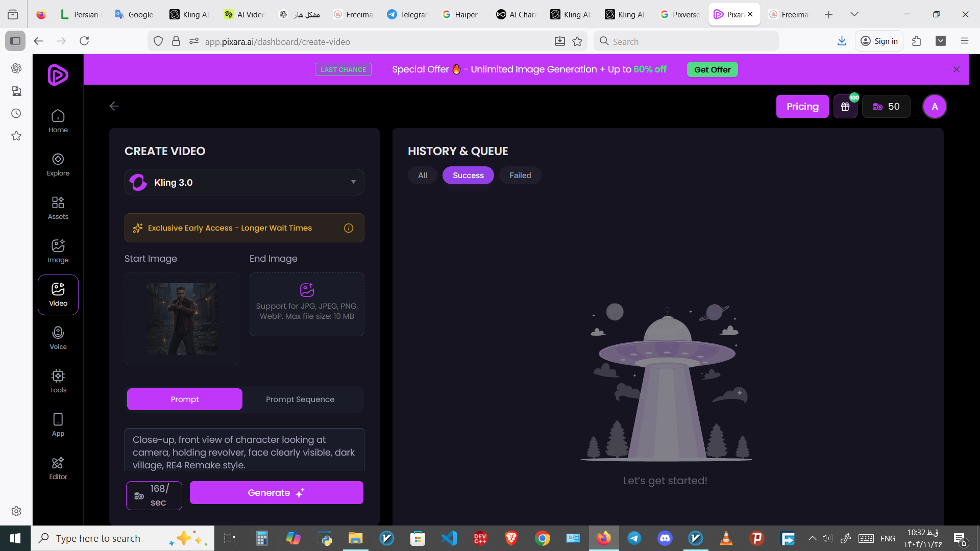This screenshot has height=551, width=980.
Task: Expand the Kling 3.0 model dropdown
Action: coord(244,182)
